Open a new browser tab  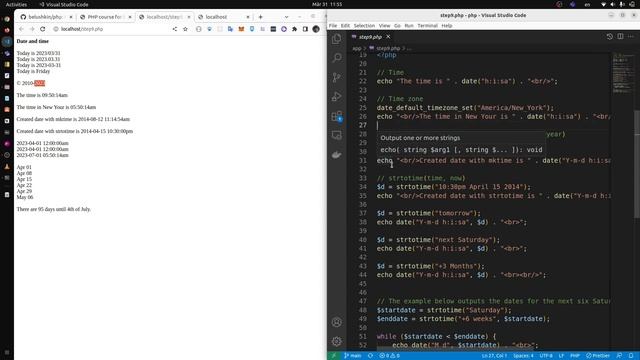(260, 17)
